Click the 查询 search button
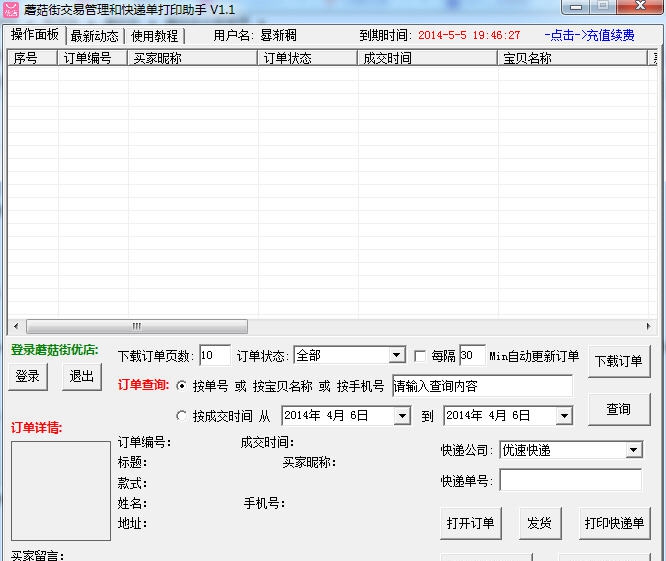Screen dimensions: 666x561 tap(619, 409)
